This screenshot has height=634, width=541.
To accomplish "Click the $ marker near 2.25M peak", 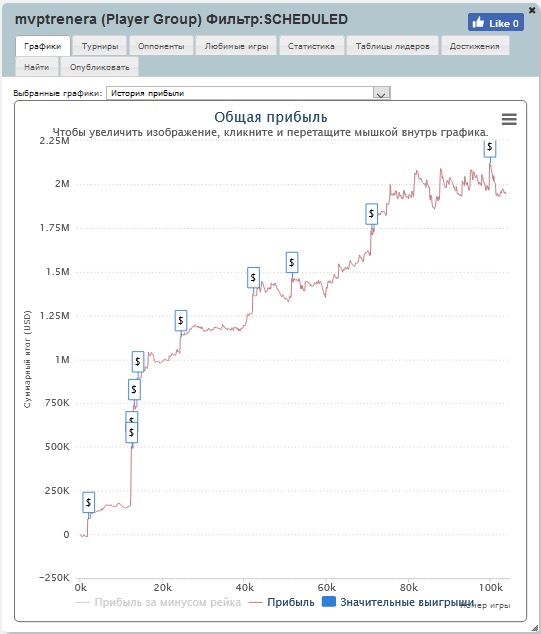I will (490, 147).
